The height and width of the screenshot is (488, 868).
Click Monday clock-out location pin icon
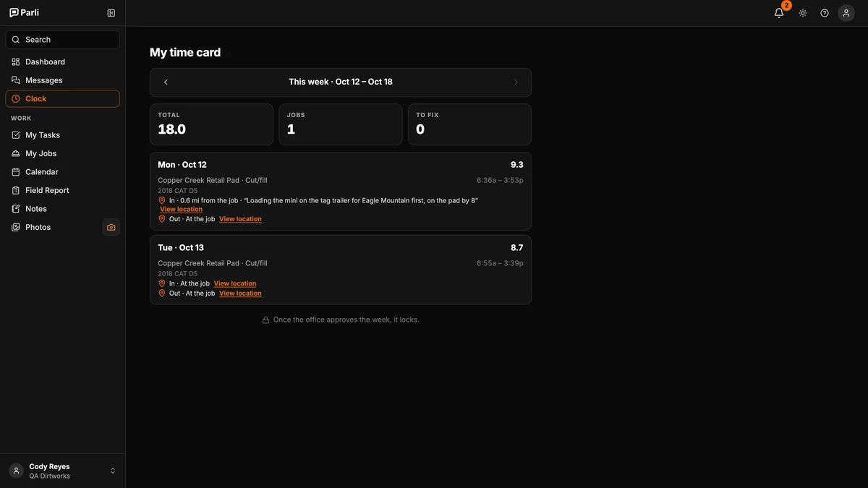click(162, 219)
